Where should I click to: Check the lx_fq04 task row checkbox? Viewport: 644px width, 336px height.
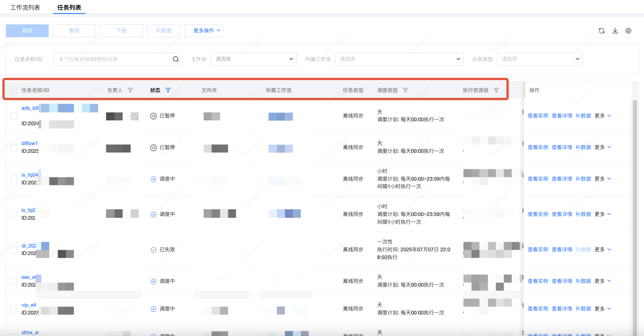pyautogui.click(x=14, y=179)
